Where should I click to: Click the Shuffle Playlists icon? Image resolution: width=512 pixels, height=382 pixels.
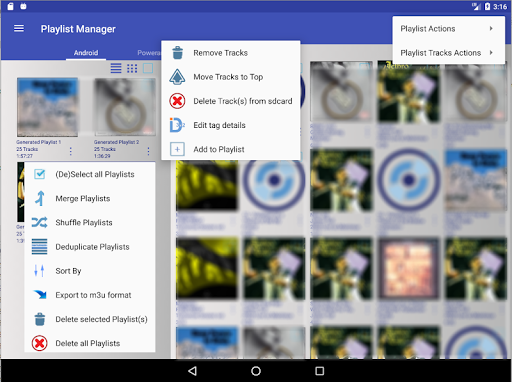[39, 222]
